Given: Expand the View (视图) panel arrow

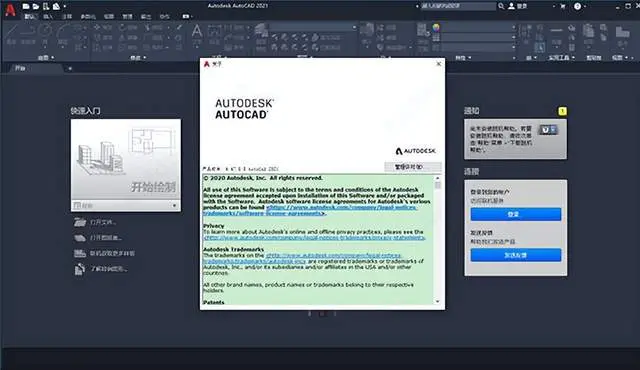Looking at the screenshot, I should coord(627,58).
